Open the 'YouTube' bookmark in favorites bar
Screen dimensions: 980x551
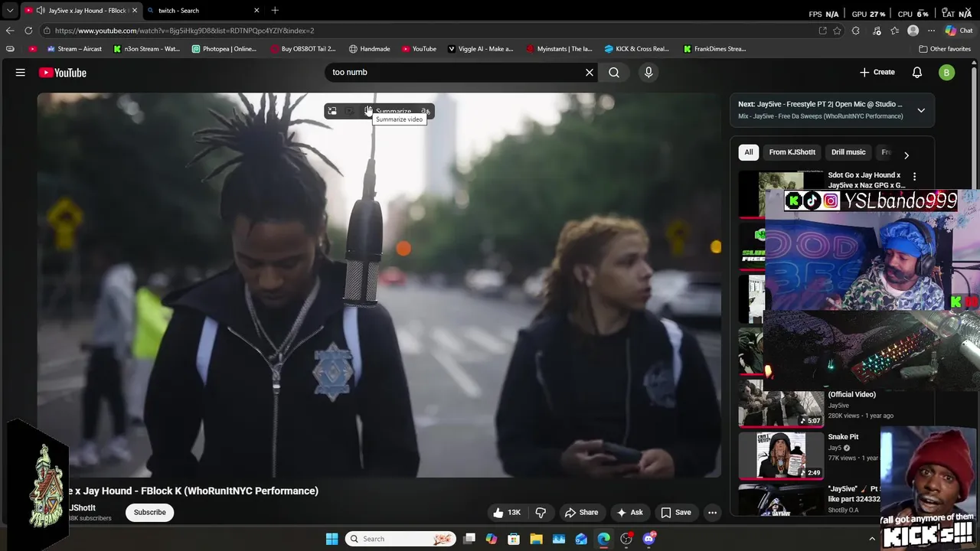[x=419, y=49]
